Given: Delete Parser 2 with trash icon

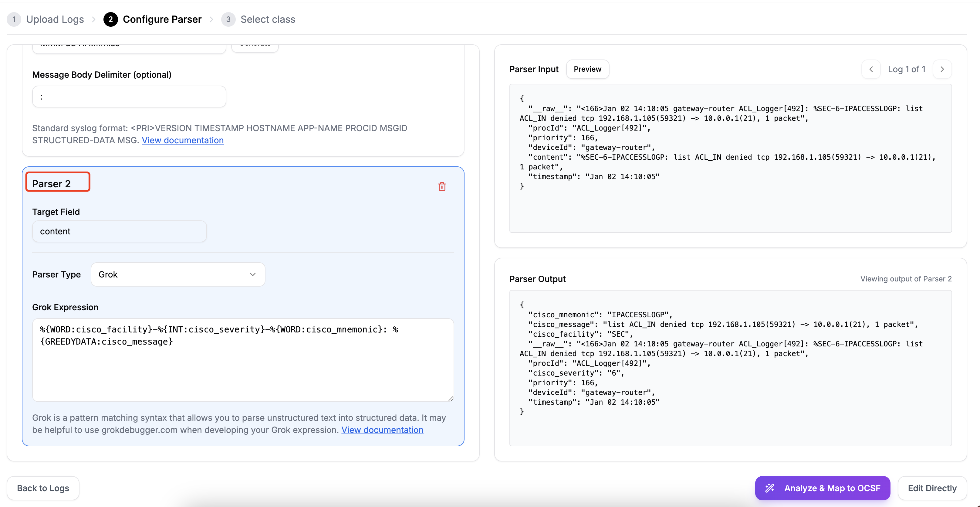Looking at the screenshot, I should tap(442, 186).
